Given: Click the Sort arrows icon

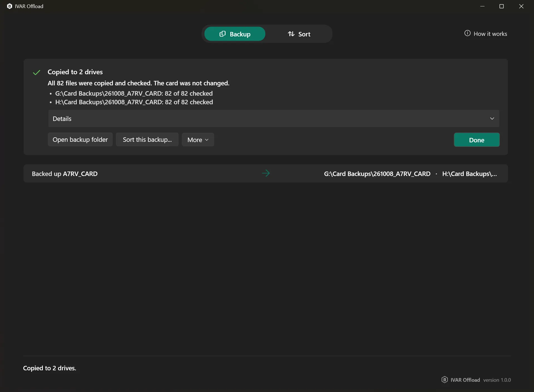Looking at the screenshot, I should point(291,34).
